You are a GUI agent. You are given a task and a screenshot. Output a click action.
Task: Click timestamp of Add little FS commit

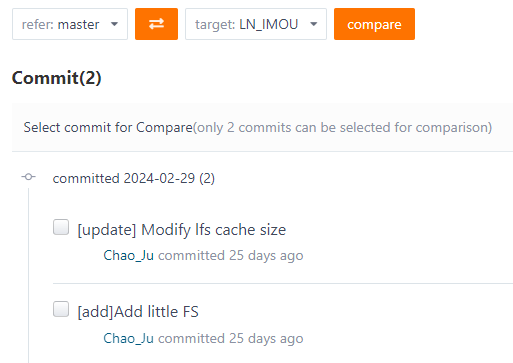click(x=231, y=338)
